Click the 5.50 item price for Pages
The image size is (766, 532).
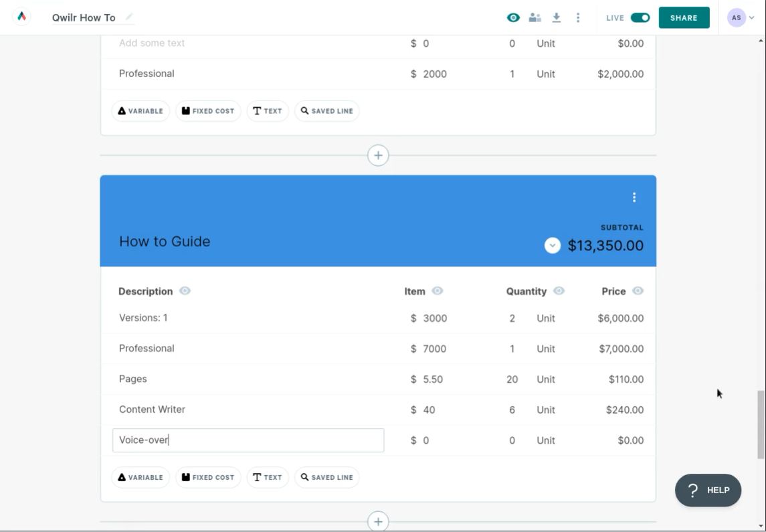tap(433, 379)
